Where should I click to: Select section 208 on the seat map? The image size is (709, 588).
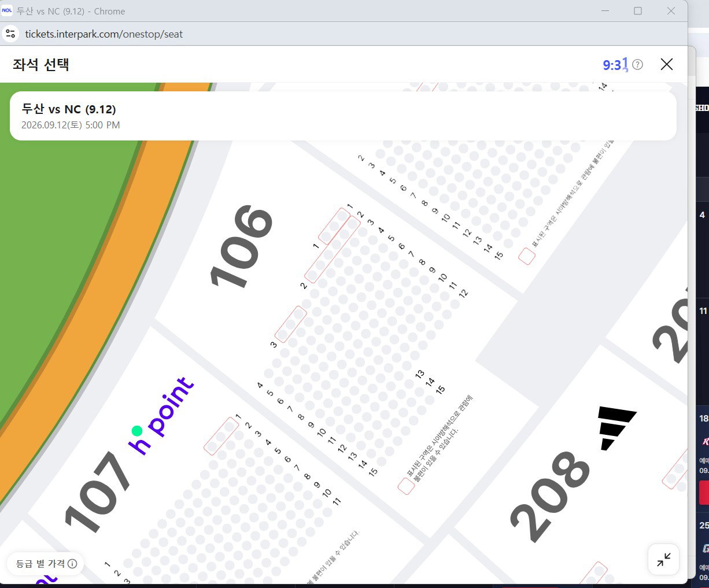[549, 495]
